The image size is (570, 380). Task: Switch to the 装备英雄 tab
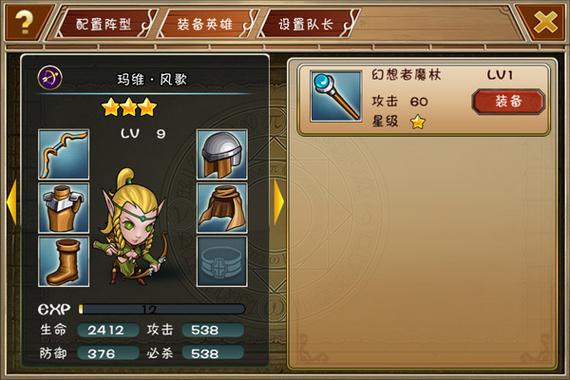tap(207, 24)
